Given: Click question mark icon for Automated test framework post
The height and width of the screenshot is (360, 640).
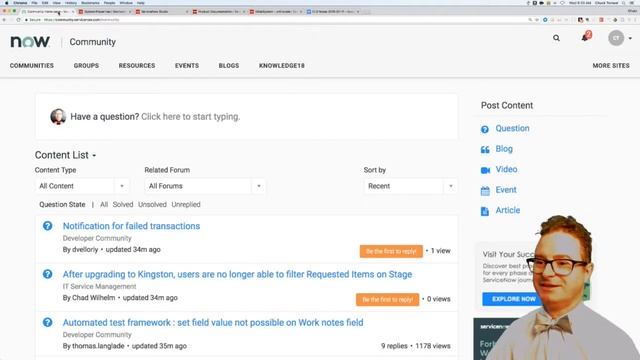Looking at the screenshot, I should point(47,322).
